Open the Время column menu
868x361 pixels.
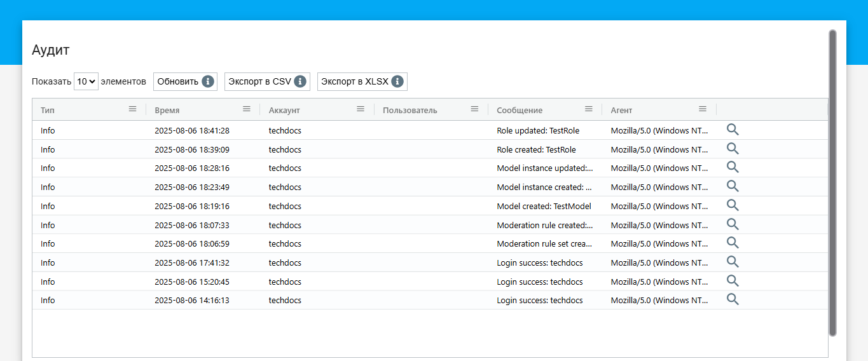pyautogui.click(x=247, y=109)
